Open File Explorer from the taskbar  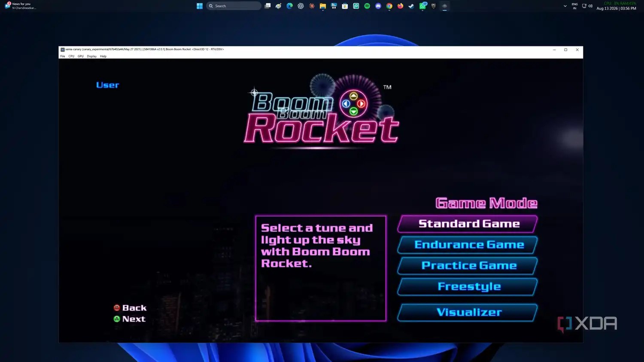[323, 6]
